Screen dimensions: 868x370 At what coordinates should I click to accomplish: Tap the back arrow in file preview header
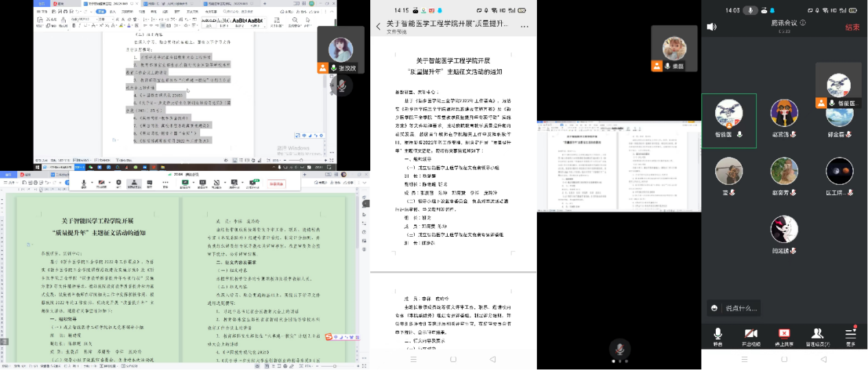tap(378, 27)
